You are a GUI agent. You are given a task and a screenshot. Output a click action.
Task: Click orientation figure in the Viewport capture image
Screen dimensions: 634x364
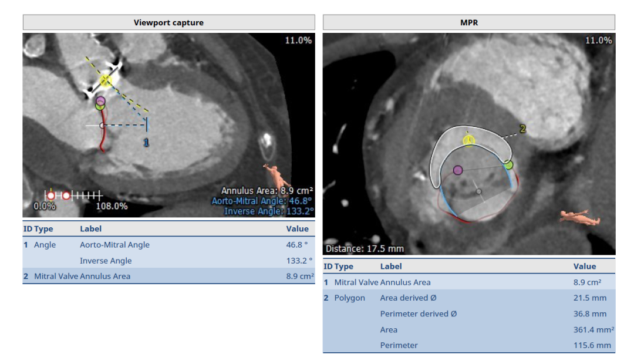tap(273, 174)
